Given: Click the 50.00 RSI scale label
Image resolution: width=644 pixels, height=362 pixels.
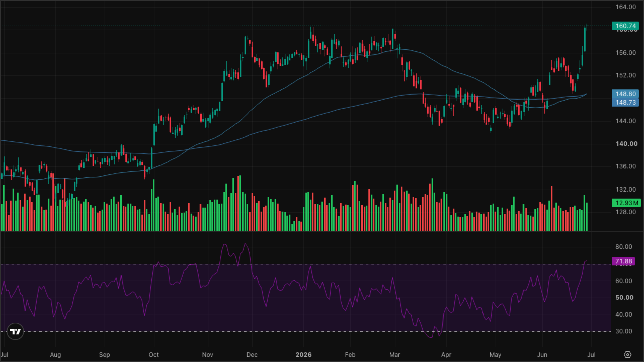Looking at the screenshot, I should pos(624,297).
